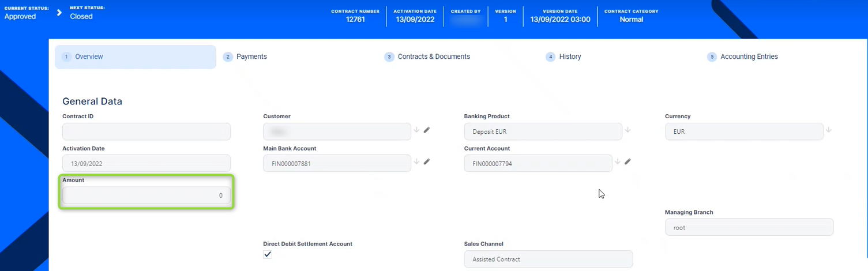Click the step 3 circle icon
868x271 pixels.
coord(389,57)
